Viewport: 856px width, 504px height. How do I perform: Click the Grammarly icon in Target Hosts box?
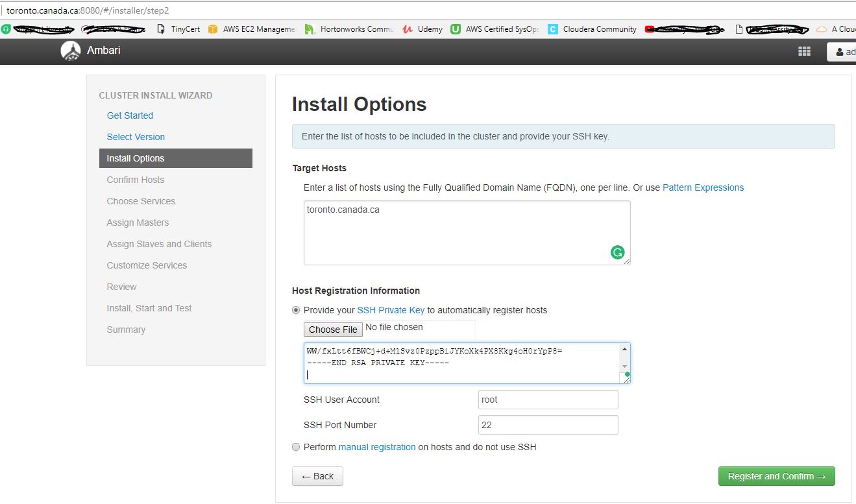(617, 252)
